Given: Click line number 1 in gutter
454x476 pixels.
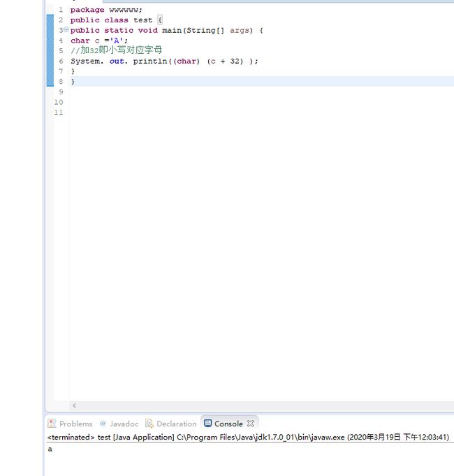Looking at the screenshot, I should click(x=61, y=10).
